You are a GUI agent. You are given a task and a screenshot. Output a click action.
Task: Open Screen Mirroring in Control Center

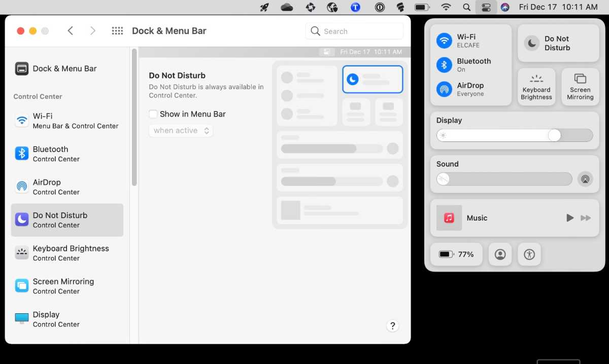(x=580, y=87)
